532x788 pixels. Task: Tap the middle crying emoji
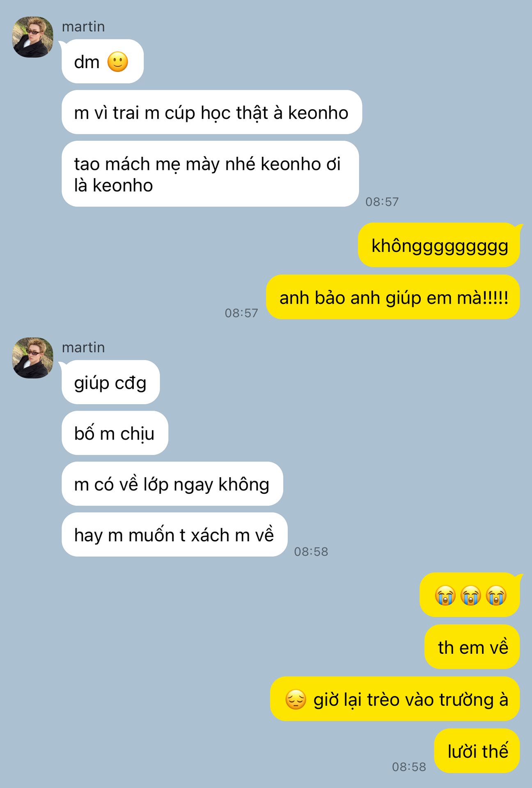click(x=470, y=595)
